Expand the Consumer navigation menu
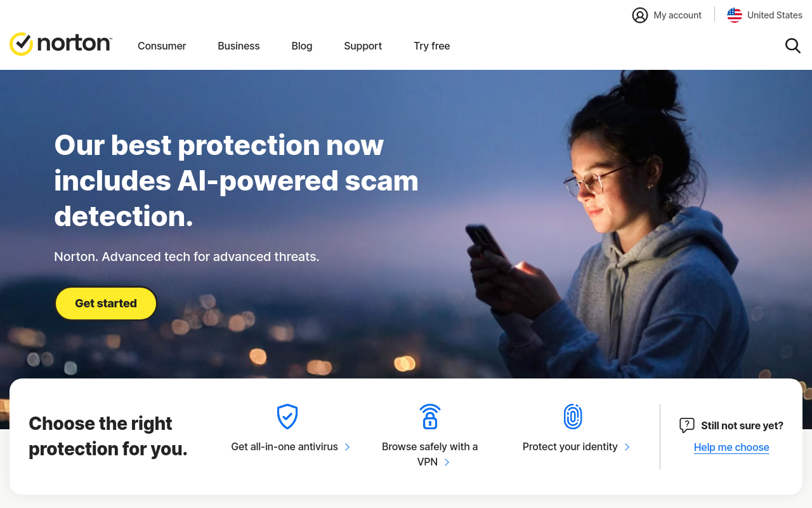 (162, 46)
